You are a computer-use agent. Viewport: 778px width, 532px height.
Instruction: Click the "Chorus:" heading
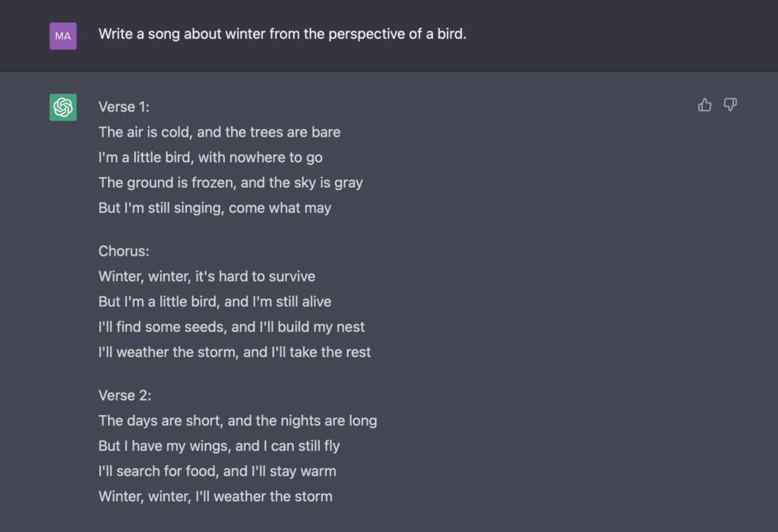pyautogui.click(x=123, y=251)
